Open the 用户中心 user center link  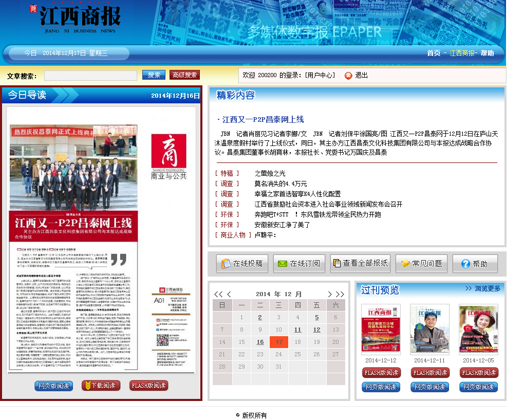tap(320, 75)
